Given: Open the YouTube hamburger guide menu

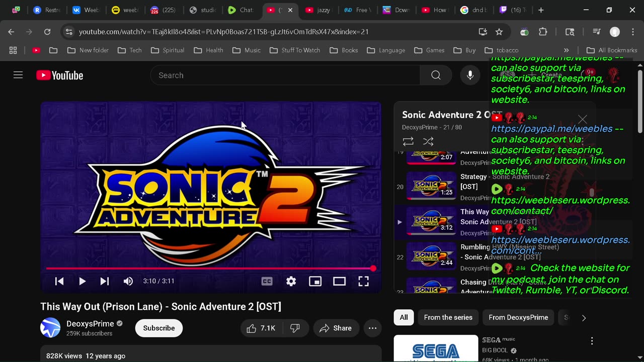Looking at the screenshot, I should tap(18, 75).
